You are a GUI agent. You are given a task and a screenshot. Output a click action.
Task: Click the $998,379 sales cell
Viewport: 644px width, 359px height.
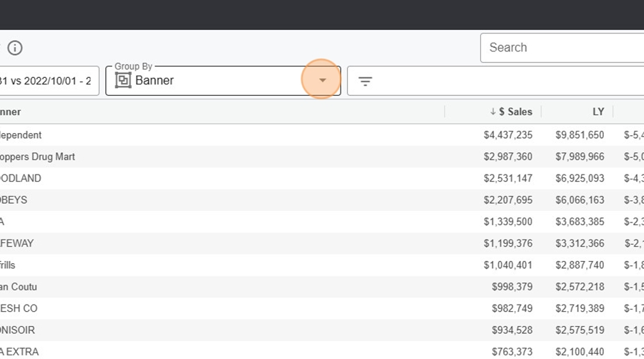[512, 287]
